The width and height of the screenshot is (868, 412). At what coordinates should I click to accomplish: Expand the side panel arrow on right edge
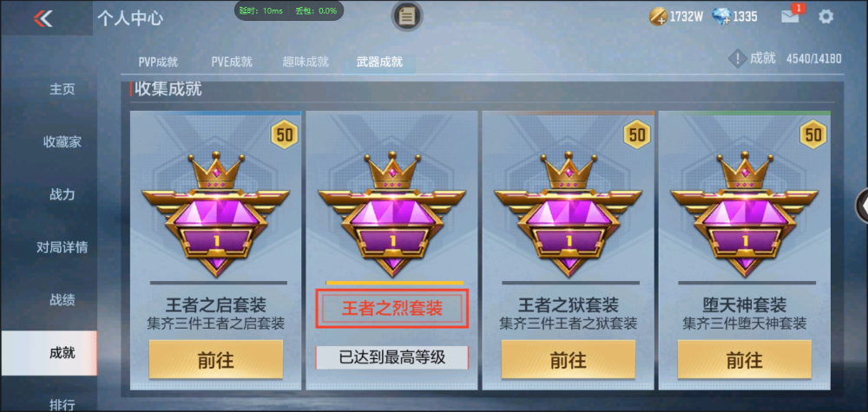pos(863,206)
